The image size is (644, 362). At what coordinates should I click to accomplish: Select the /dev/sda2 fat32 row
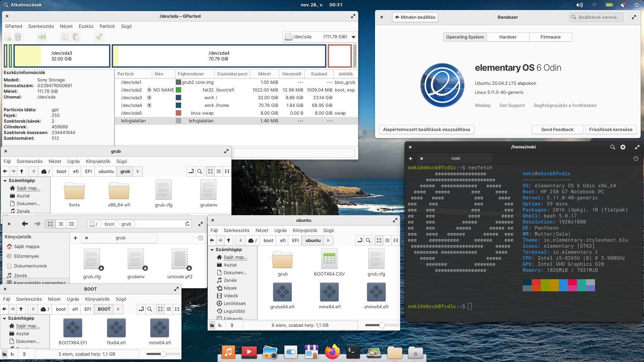(236, 90)
